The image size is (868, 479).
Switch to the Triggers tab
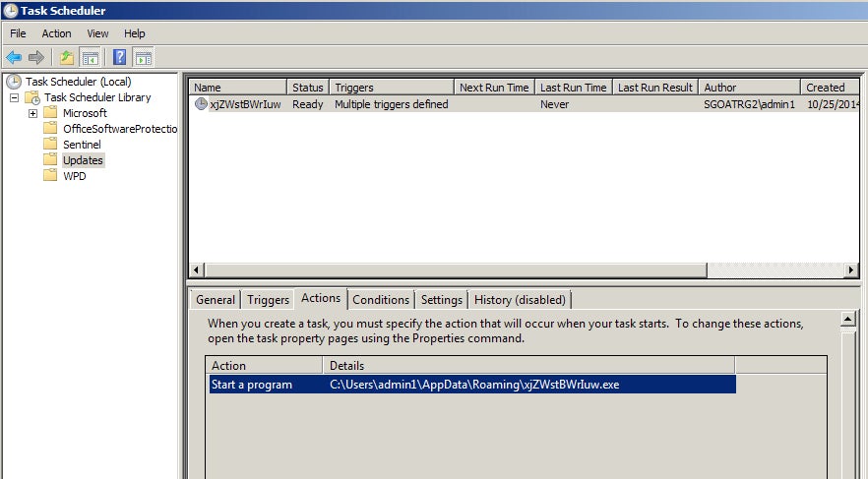268,300
